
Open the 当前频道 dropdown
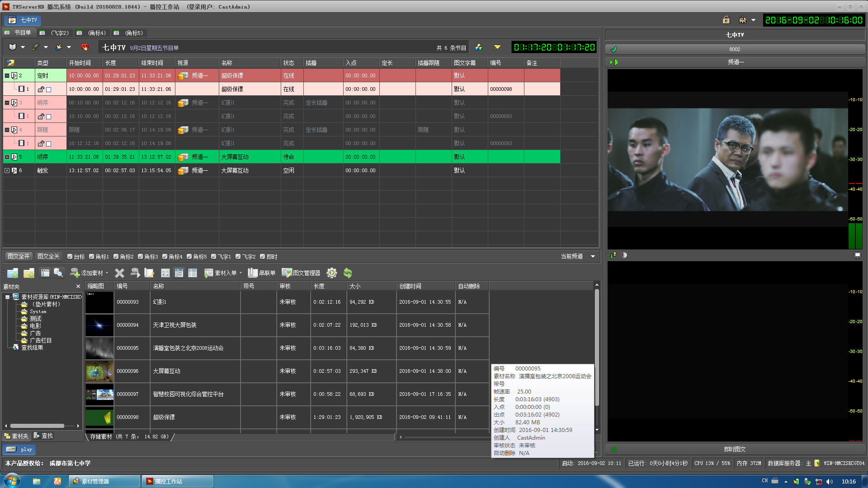point(593,257)
